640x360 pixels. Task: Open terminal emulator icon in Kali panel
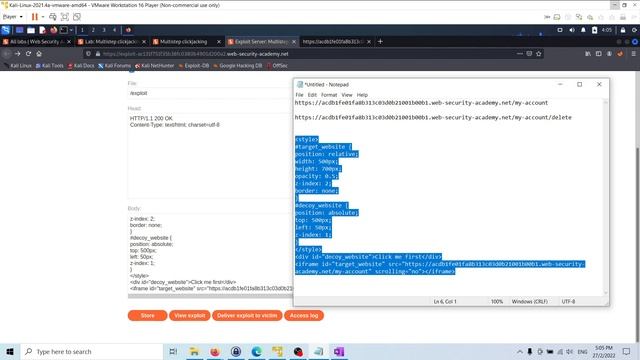64,30
